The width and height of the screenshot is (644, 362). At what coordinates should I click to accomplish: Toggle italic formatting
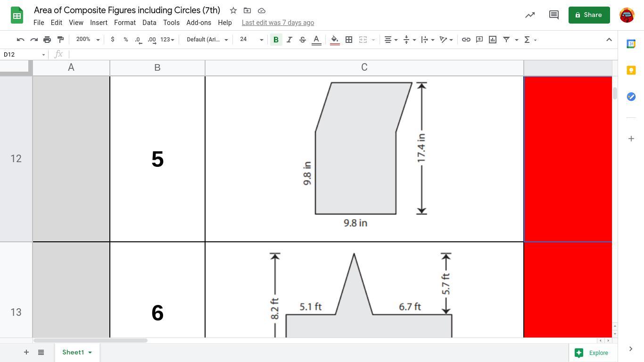point(289,40)
